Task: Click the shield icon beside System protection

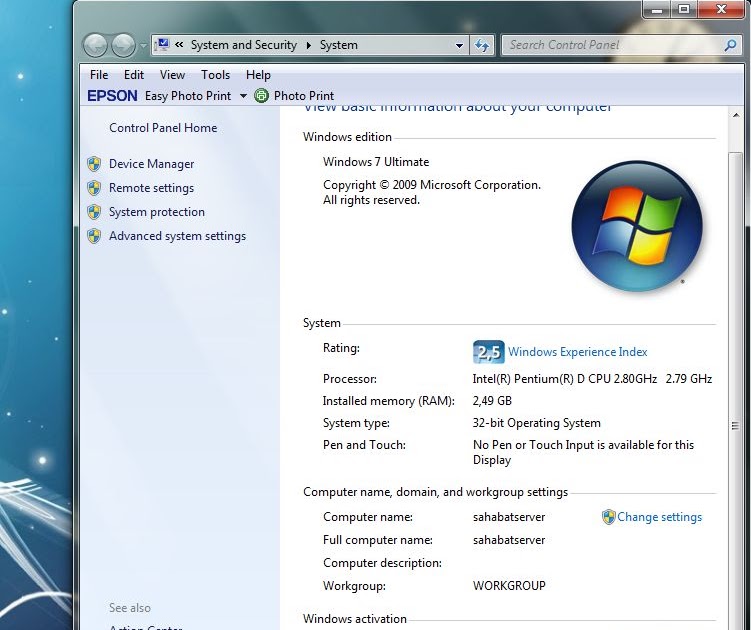Action: [94, 212]
